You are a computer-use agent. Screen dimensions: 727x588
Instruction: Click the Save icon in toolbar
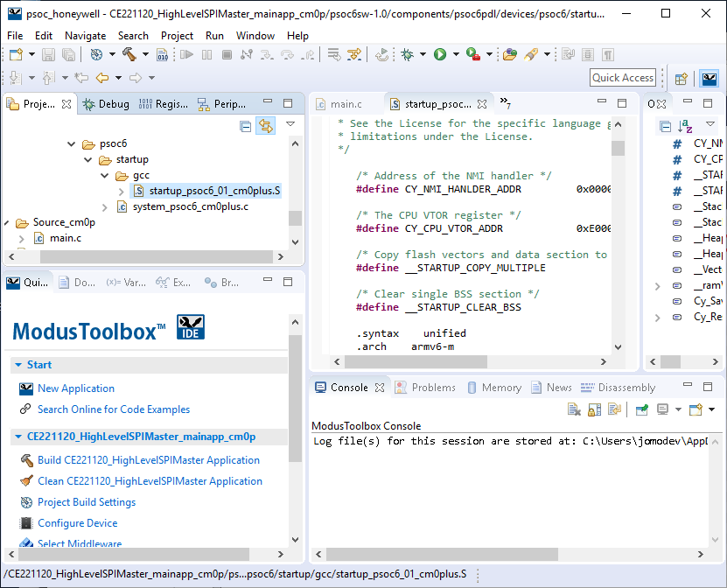pyautogui.click(x=47, y=54)
